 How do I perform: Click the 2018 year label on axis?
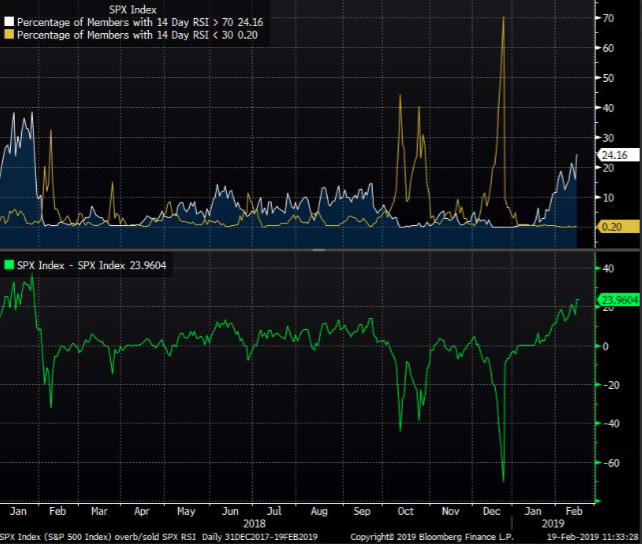[256, 523]
